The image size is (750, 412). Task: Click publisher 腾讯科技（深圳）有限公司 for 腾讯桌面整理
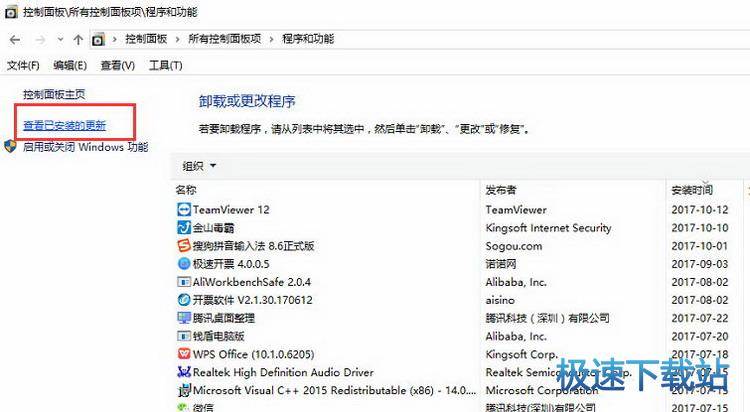[x=548, y=318]
